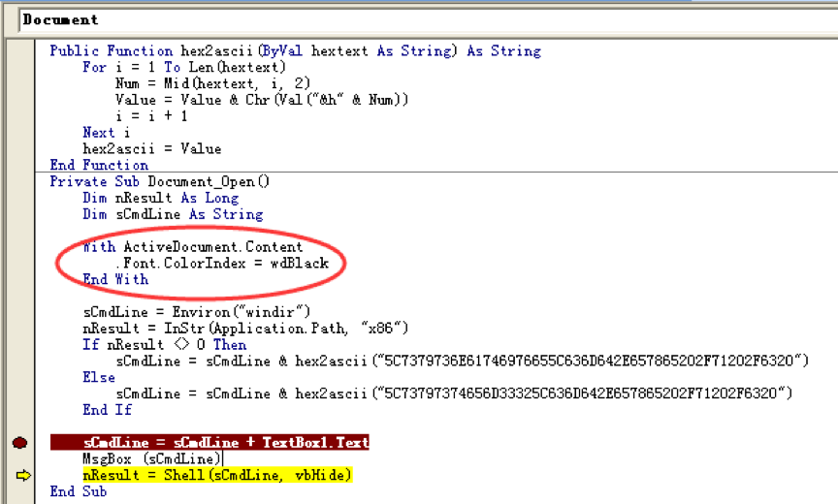Click the line 'If nResult <> 0 Then'
The height and width of the screenshot is (504, 838).
165,344
